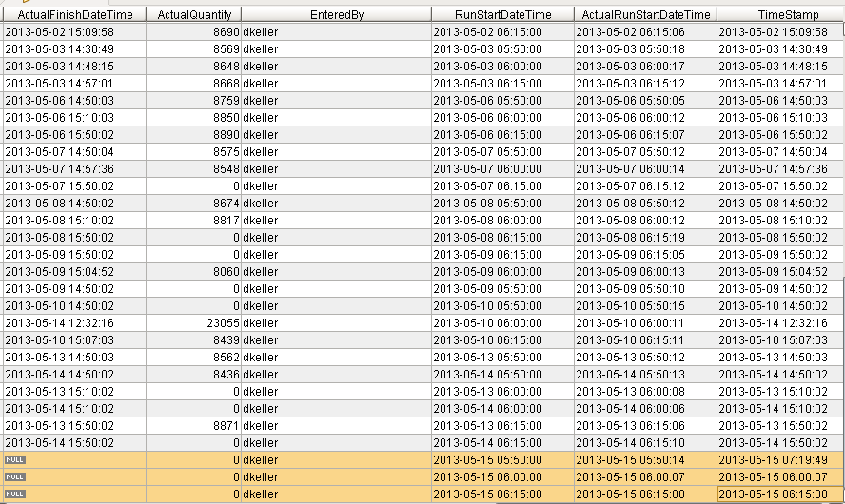This screenshot has width=845, height=504.
Task: Select TimeStamp cell 2013-05-15 07:19:49
Action: (780, 460)
